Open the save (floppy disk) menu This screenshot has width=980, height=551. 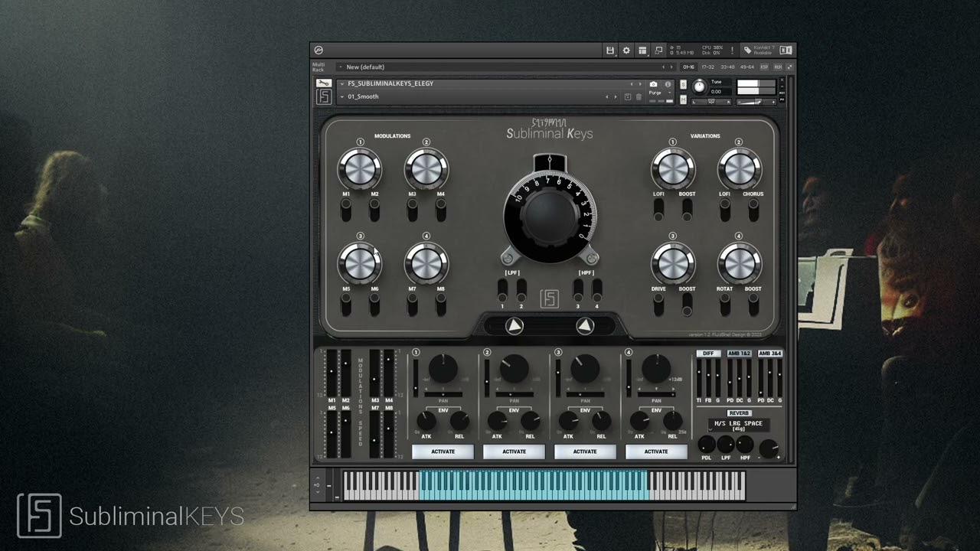(x=610, y=51)
